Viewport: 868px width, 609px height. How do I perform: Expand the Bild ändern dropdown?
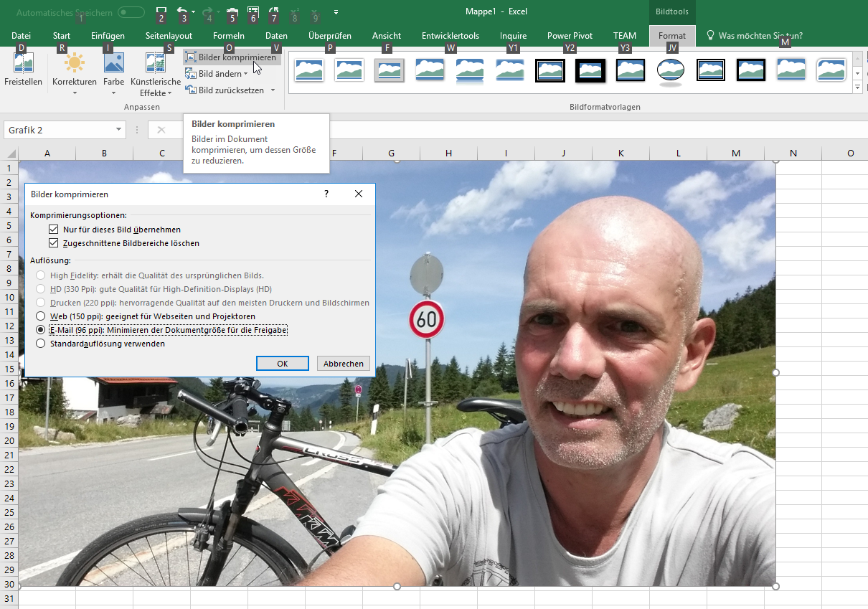tap(245, 74)
